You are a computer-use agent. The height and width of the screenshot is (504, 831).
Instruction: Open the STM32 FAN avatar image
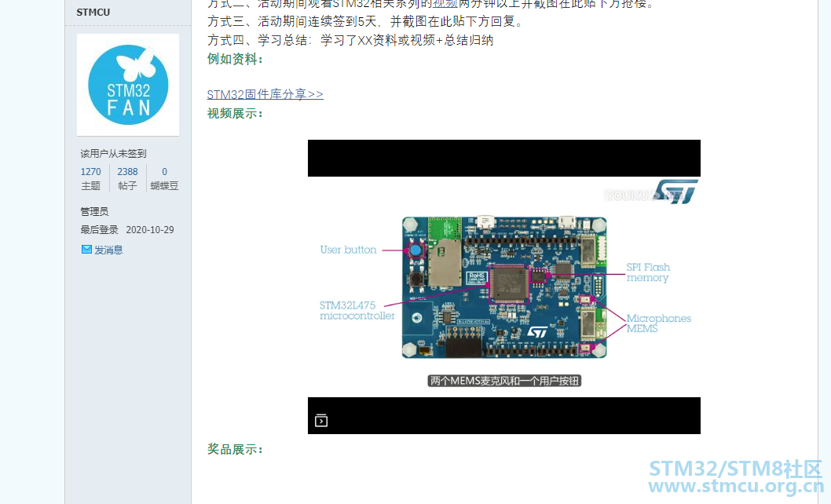tap(128, 85)
